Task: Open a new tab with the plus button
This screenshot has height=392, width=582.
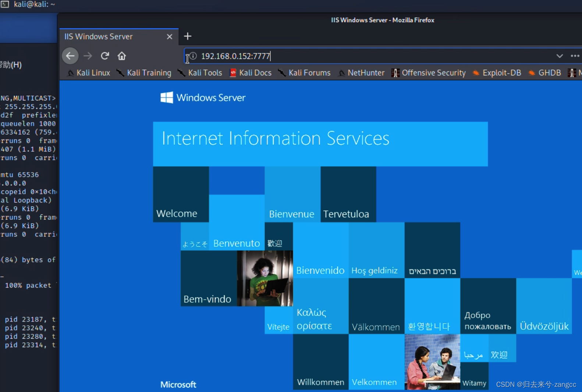Action: pyautogui.click(x=188, y=36)
